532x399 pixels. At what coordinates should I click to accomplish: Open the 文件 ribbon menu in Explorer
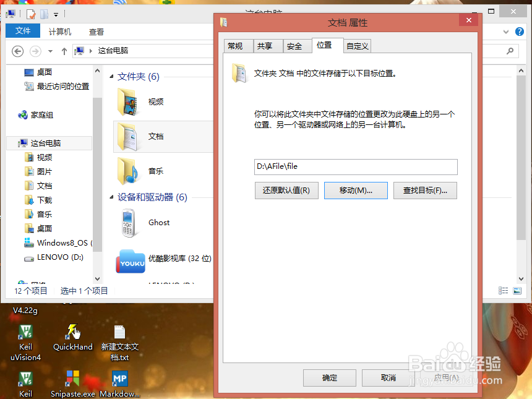23,31
